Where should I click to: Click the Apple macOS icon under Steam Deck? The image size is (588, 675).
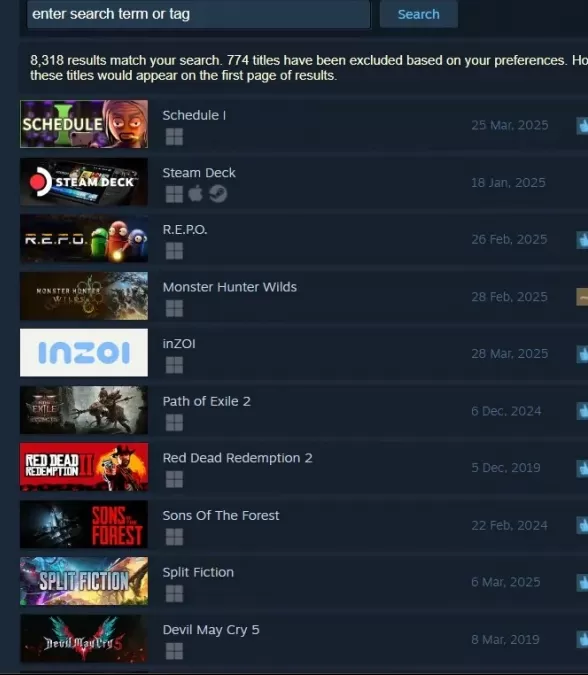[x=195, y=194]
